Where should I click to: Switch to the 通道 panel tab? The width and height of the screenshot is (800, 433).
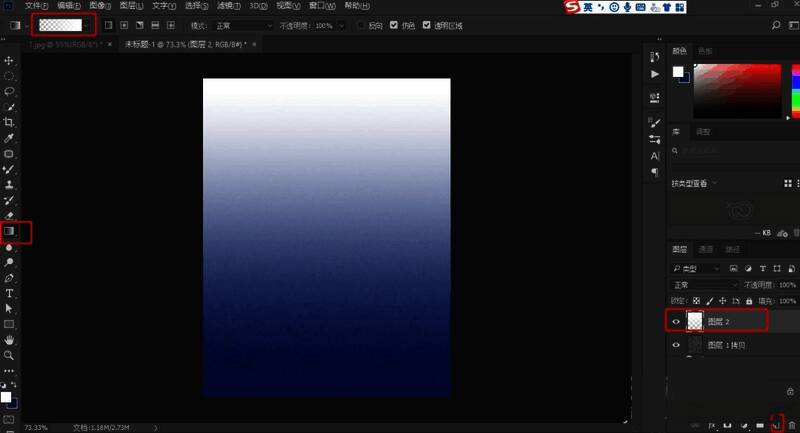coord(706,249)
